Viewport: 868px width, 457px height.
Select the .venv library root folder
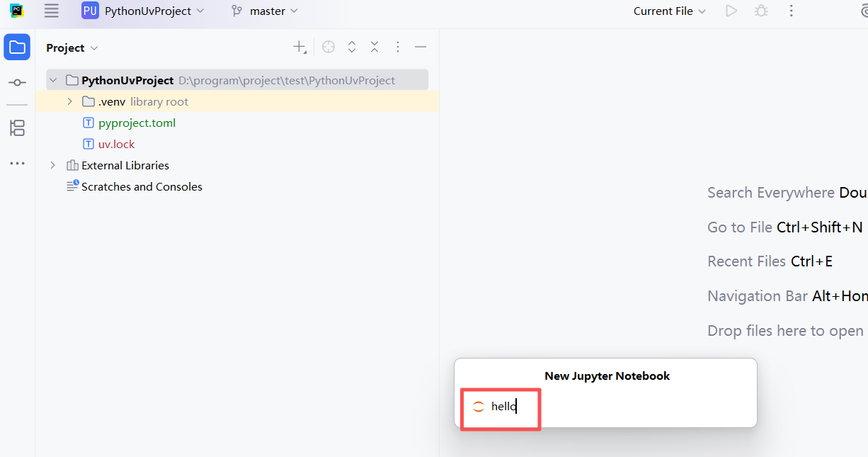coord(237,101)
